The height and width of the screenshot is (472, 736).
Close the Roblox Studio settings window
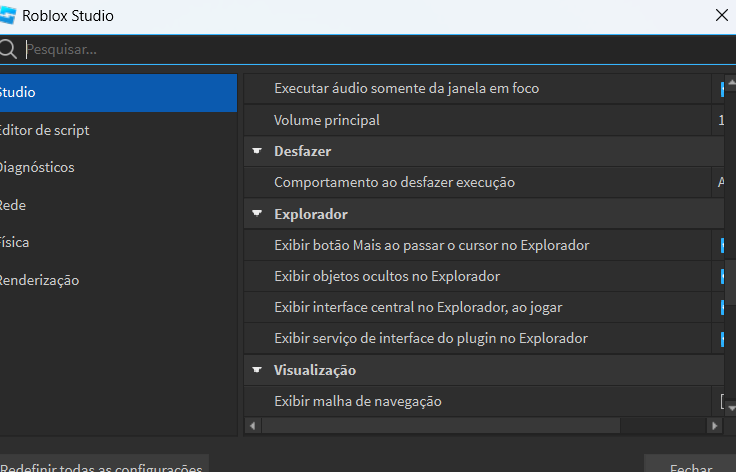pyautogui.click(x=721, y=15)
